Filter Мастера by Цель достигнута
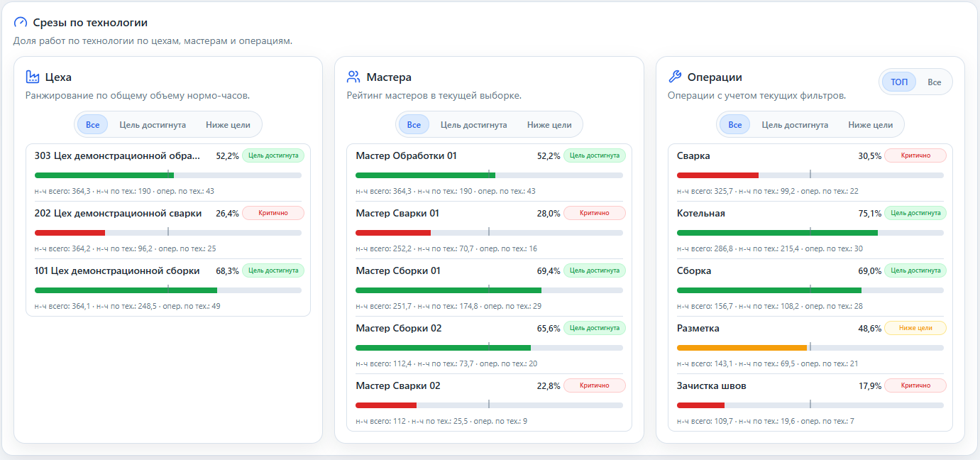This screenshot has width=980, height=460. [473, 125]
